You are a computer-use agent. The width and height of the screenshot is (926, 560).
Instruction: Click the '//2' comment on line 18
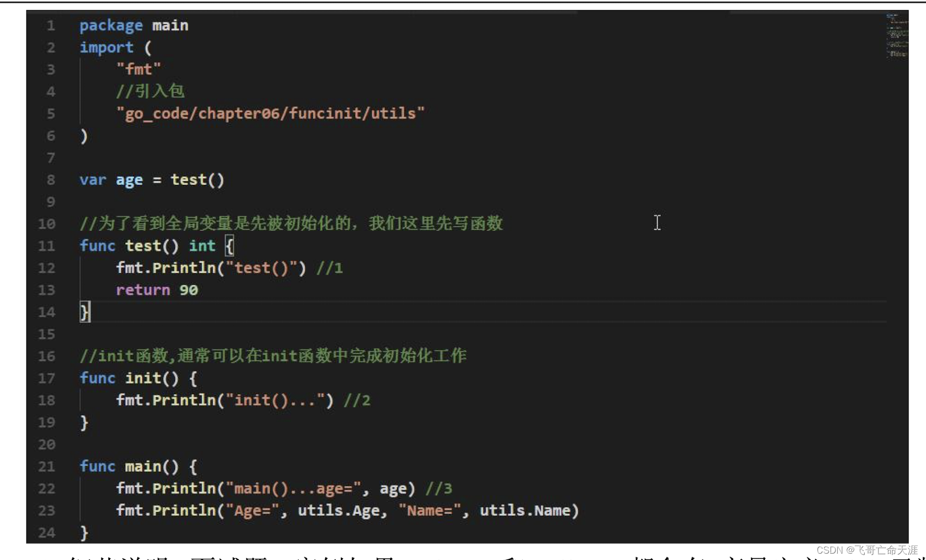point(357,400)
